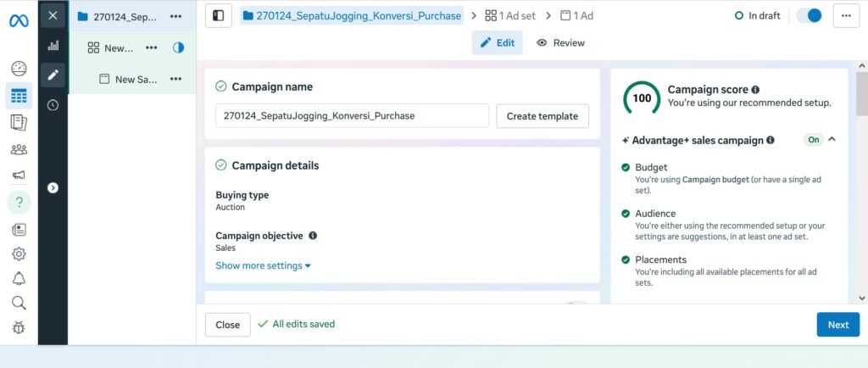Open the Help question mark icon
The image size is (868, 368).
tap(19, 203)
